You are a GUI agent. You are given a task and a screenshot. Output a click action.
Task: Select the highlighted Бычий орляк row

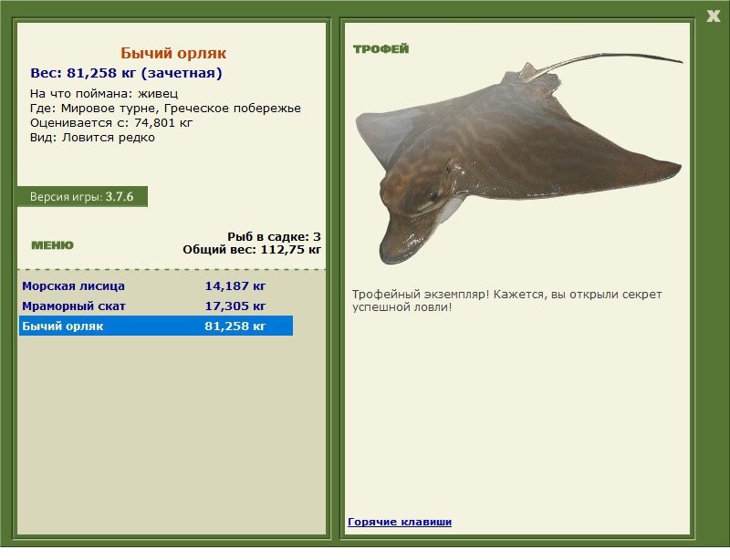pos(156,326)
